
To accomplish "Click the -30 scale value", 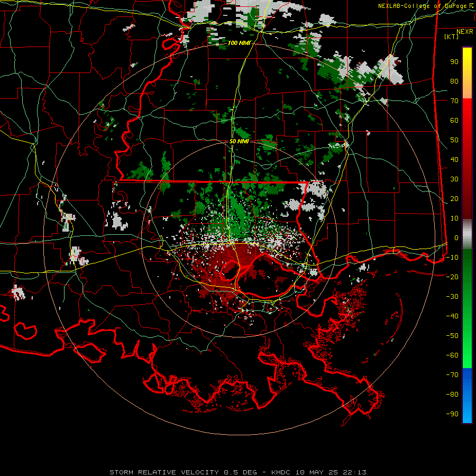I will click(452, 297).
